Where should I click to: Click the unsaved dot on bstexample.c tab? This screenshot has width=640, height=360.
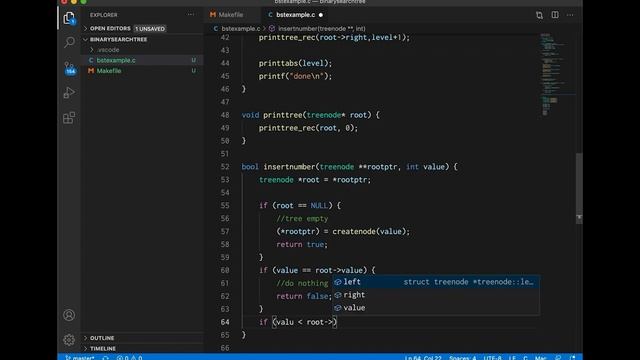[321, 15]
